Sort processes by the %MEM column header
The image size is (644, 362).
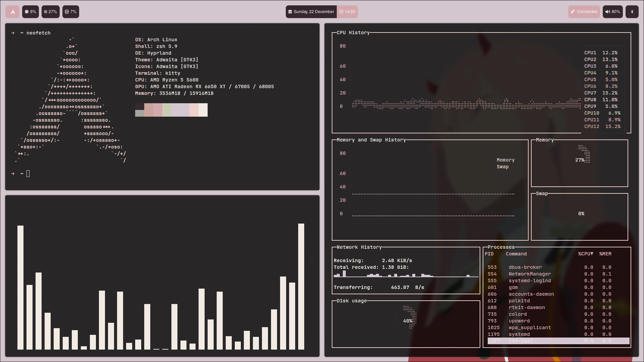(x=605, y=254)
